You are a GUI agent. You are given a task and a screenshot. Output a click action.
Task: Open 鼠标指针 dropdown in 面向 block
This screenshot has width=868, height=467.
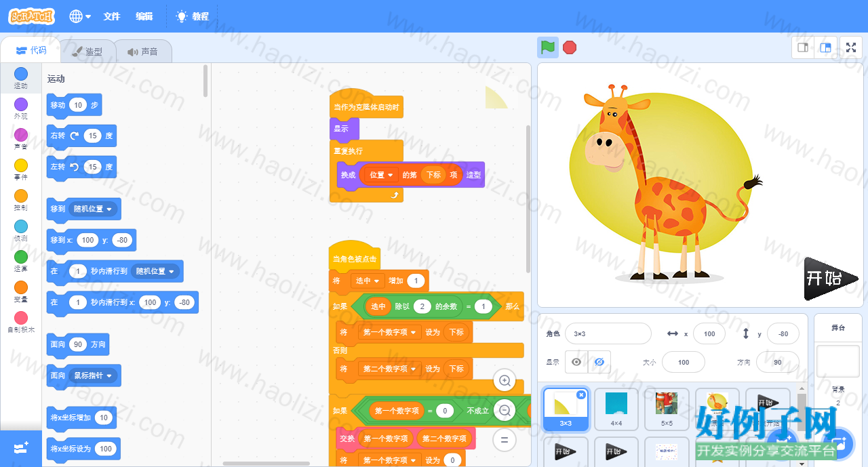pyautogui.click(x=94, y=375)
